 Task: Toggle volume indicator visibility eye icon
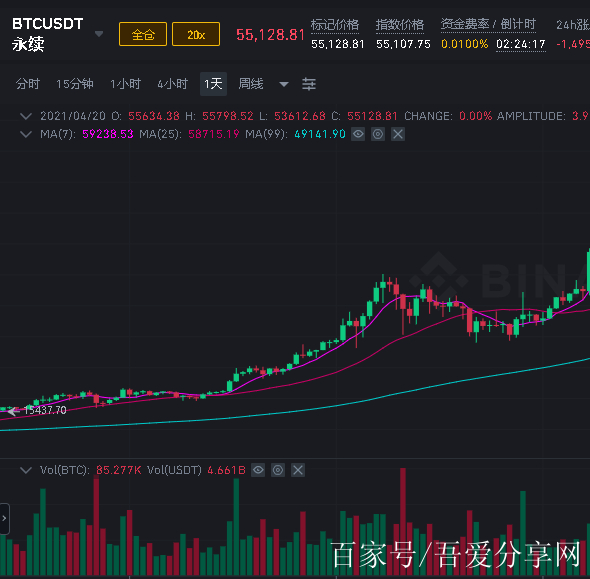pos(258,470)
